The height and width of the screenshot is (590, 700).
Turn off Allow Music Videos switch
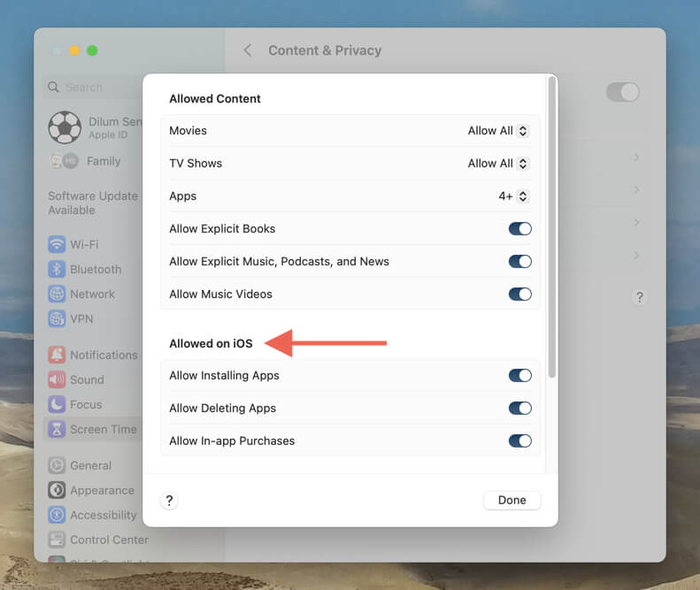pos(519,294)
